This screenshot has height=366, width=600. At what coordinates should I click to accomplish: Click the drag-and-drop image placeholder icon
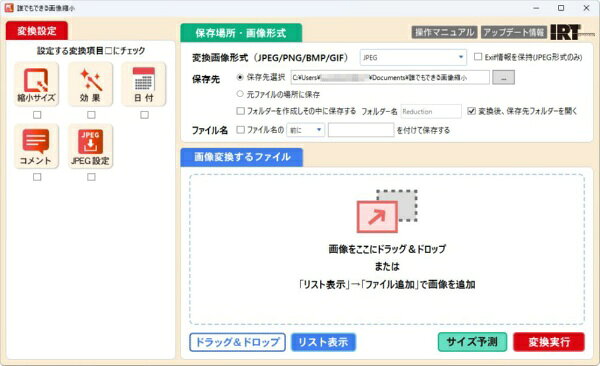(387, 211)
